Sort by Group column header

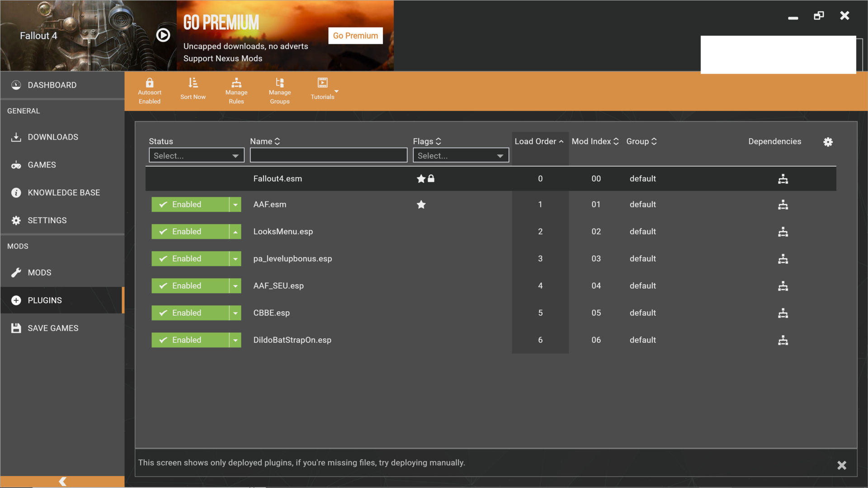click(642, 141)
